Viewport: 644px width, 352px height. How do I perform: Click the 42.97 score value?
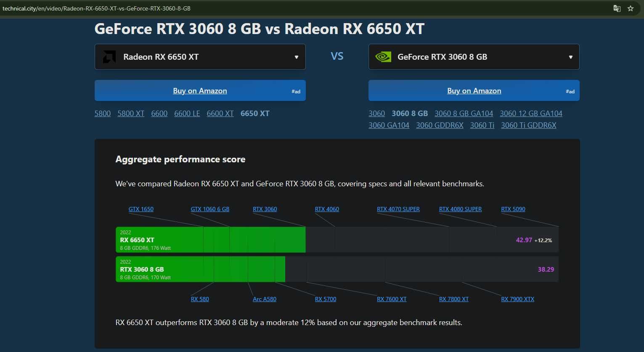524,240
